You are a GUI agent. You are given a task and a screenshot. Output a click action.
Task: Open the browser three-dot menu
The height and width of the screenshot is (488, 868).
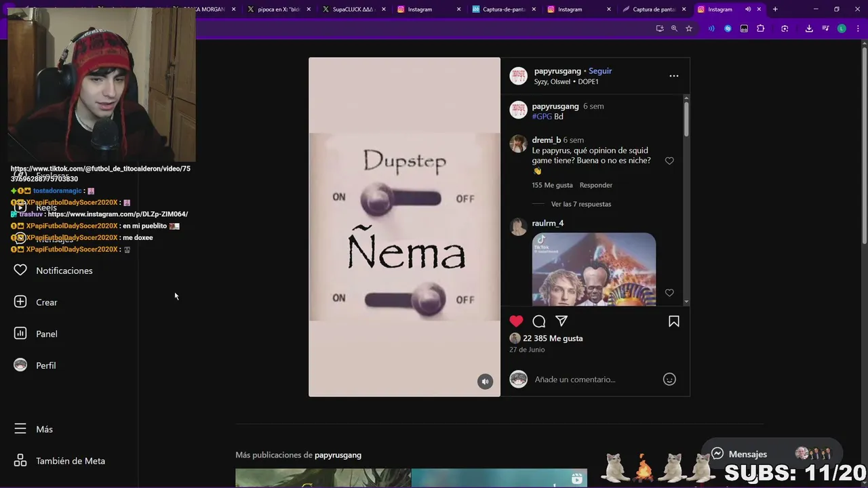click(x=856, y=28)
